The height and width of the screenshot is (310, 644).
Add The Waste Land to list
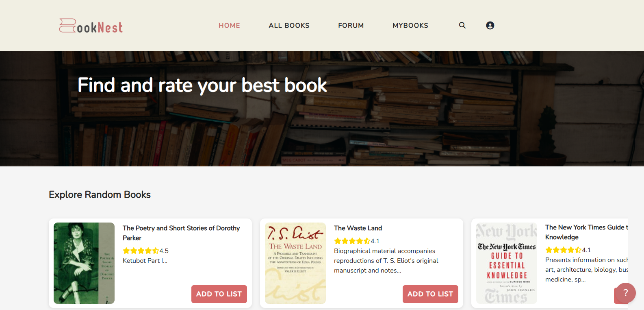tap(430, 294)
